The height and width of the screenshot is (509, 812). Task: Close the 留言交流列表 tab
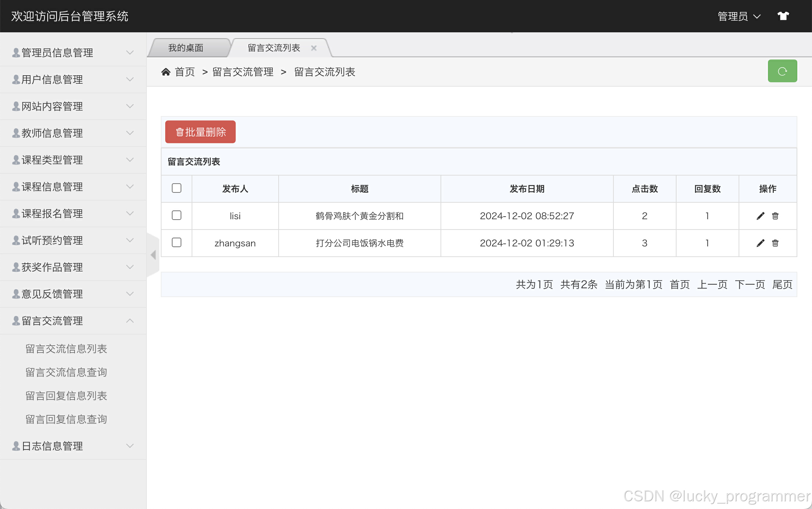pyautogui.click(x=313, y=48)
